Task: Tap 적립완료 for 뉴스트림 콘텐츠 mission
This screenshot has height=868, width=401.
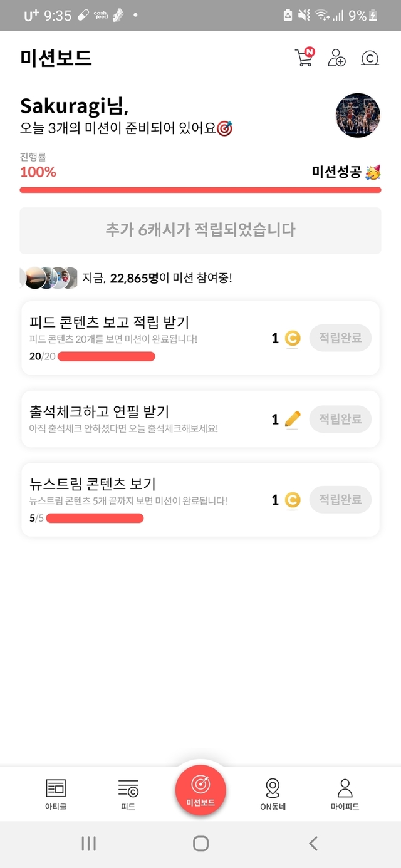Action: [340, 500]
